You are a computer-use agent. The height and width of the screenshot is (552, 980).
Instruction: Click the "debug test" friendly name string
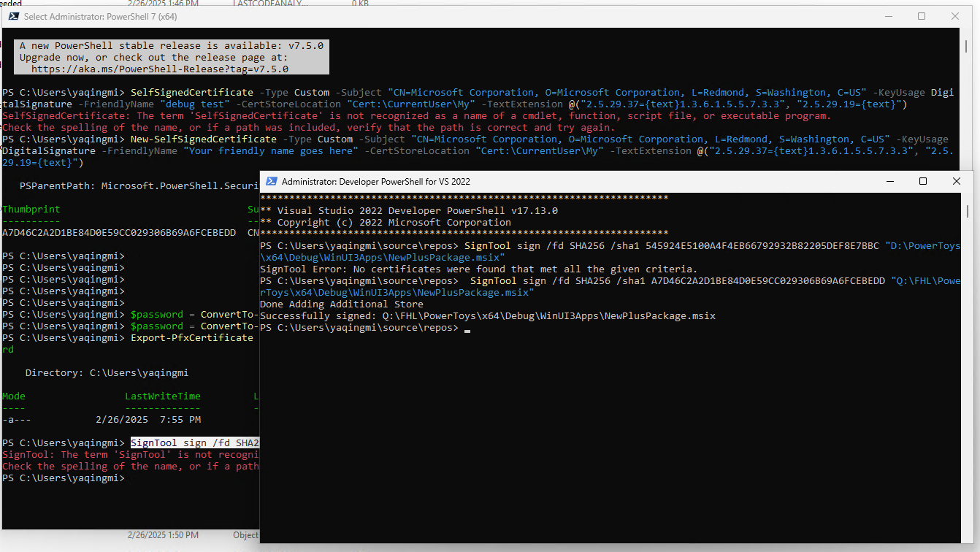pos(194,104)
